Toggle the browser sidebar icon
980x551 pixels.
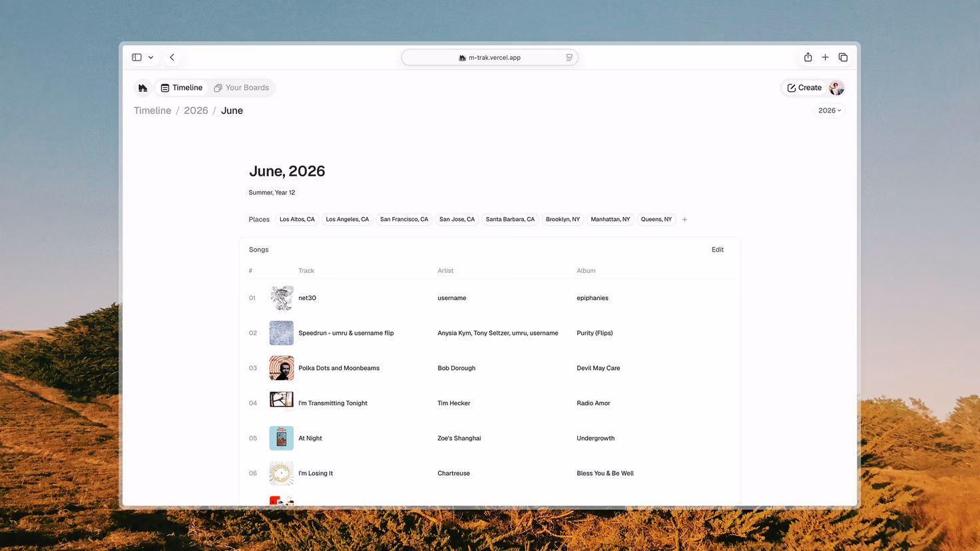click(136, 57)
